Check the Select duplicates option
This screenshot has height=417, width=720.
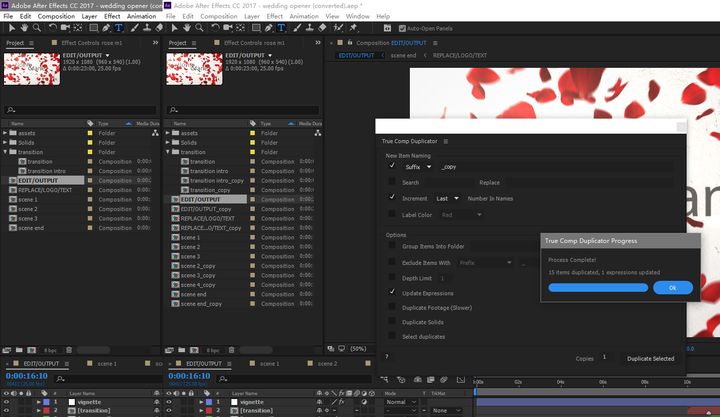click(392, 336)
